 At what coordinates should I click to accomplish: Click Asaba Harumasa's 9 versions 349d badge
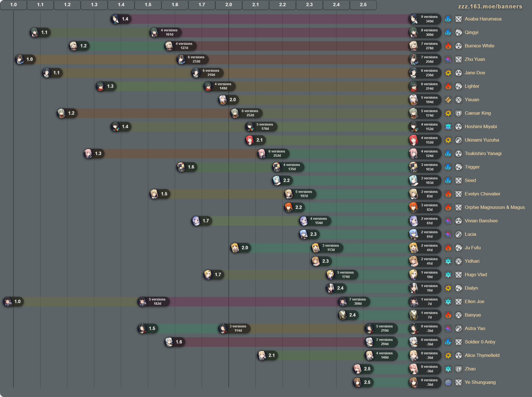(x=425, y=19)
